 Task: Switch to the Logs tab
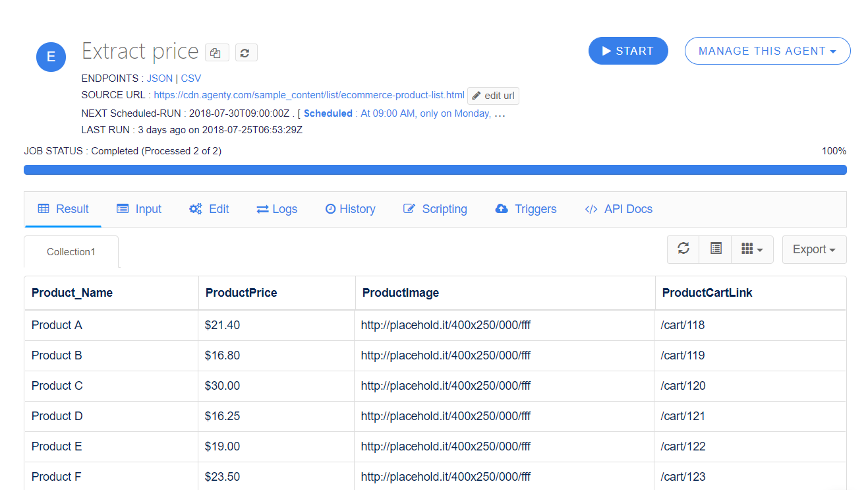coord(277,209)
